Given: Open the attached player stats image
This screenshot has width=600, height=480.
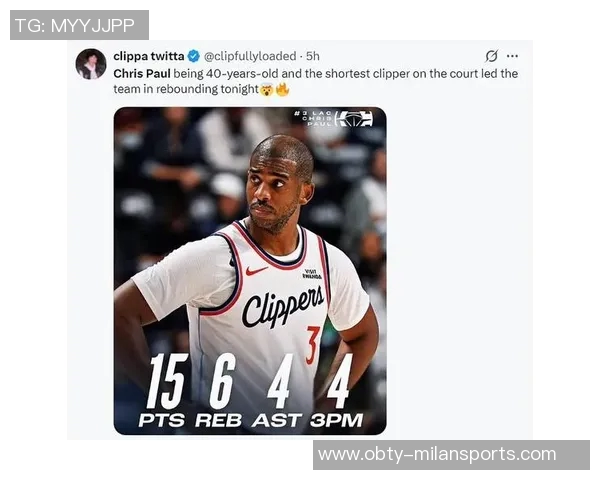Looking at the screenshot, I should point(250,271).
